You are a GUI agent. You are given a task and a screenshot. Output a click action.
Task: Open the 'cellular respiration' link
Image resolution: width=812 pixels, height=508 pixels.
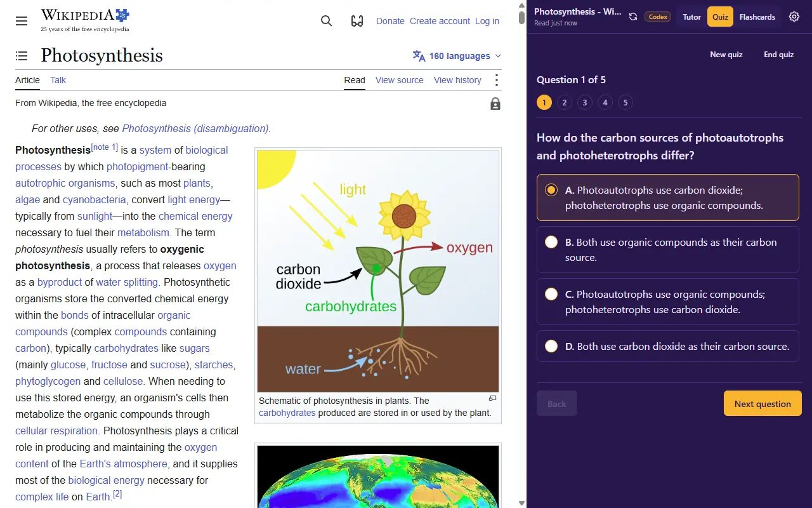click(x=56, y=431)
